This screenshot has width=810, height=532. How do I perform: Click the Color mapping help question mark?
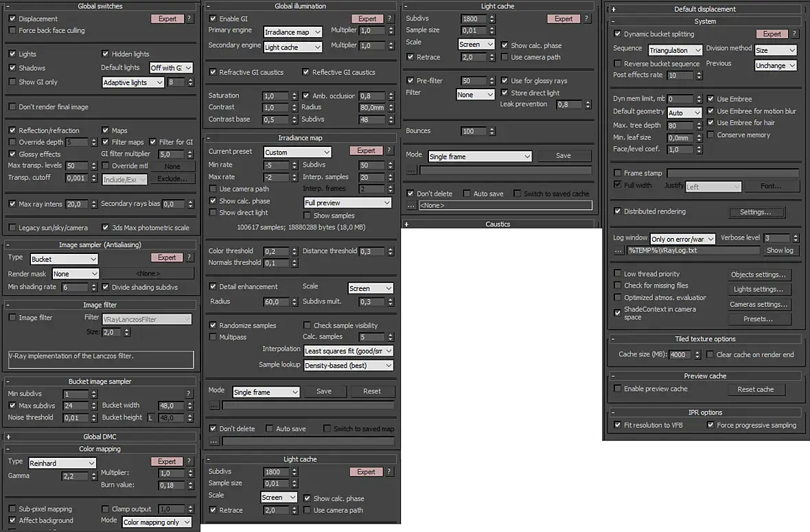pyautogui.click(x=189, y=461)
